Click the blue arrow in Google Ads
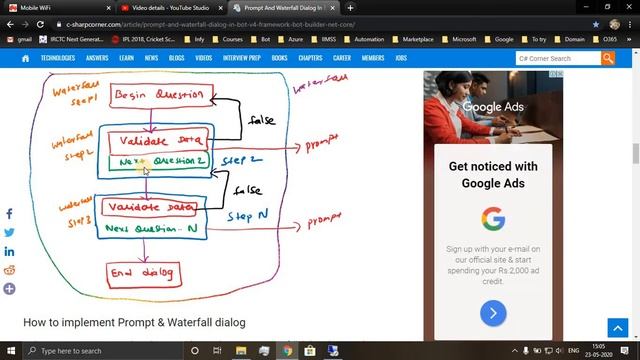Viewport: 640px width, 360px height. pyautogui.click(x=493, y=313)
